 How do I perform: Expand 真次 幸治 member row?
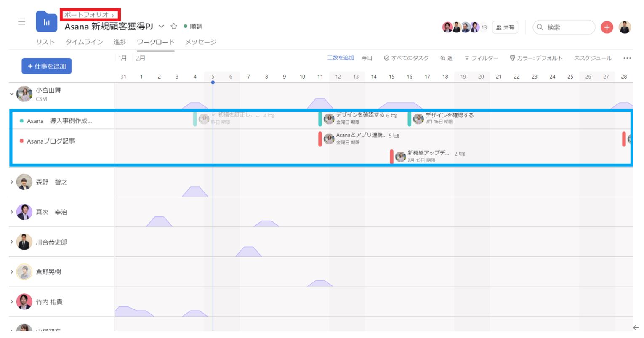12,212
